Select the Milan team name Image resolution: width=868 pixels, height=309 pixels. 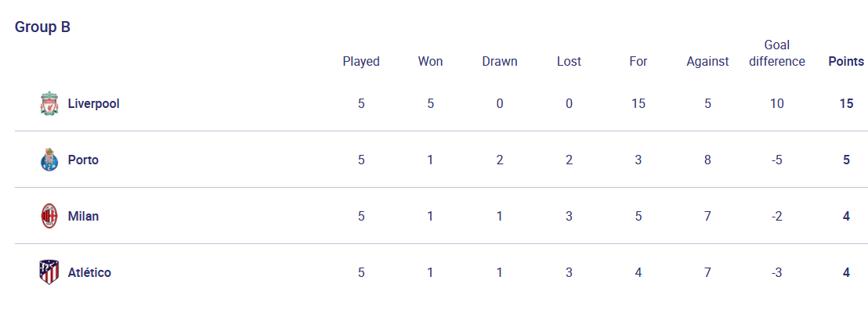click(84, 216)
